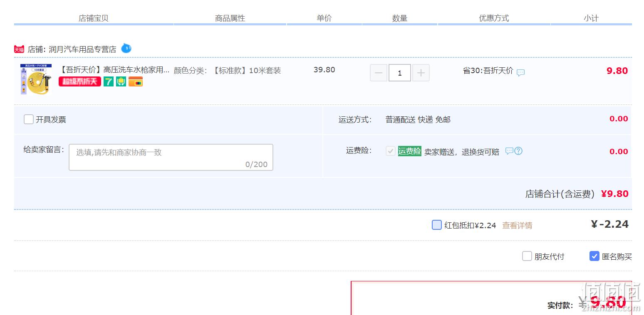Increase the quantity with the plus button
Screen dimensions: 644x315
tap(421, 73)
